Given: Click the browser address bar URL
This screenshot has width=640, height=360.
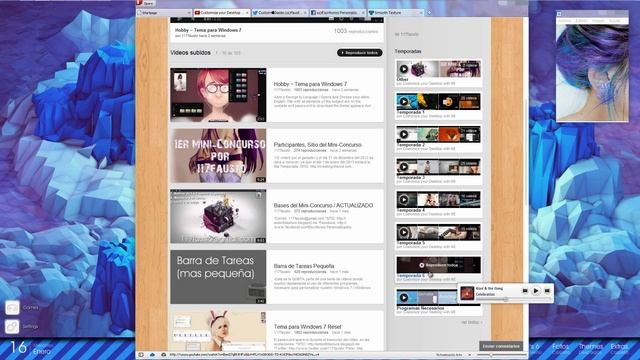Looking at the screenshot, I should click(244, 355).
